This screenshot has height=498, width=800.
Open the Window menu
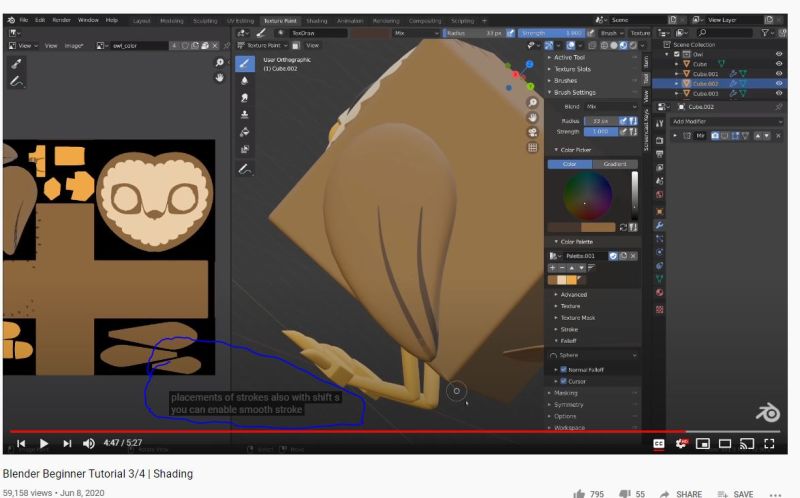[88, 20]
